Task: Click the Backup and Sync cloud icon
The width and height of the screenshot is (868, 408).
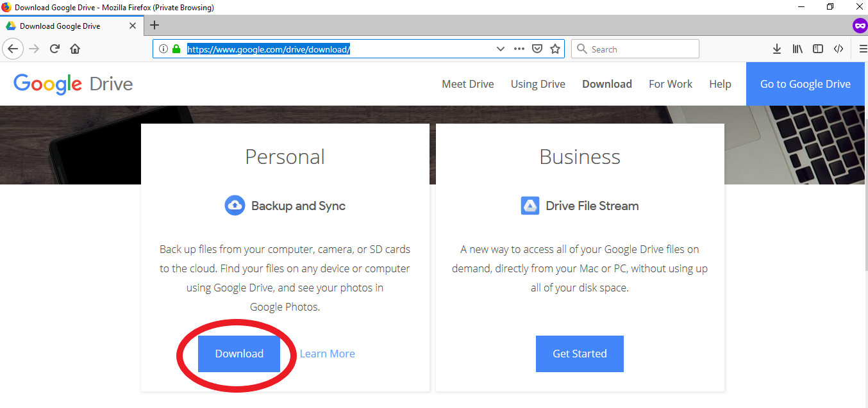Action: pyautogui.click(x=235, y=206)
